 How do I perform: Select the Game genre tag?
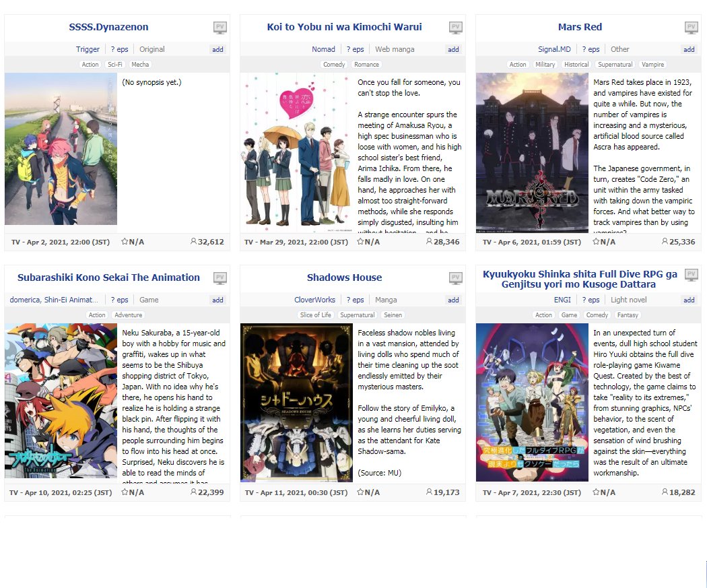(x=569, y=315)
